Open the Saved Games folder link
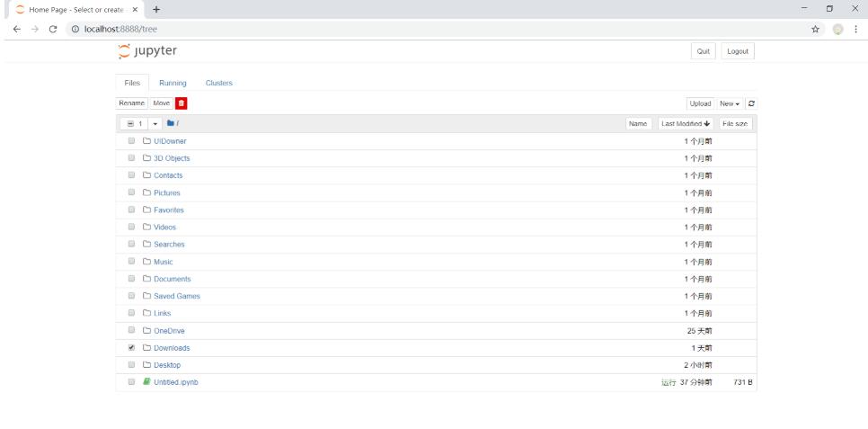The image size is (868, 429). pos(177,296)
